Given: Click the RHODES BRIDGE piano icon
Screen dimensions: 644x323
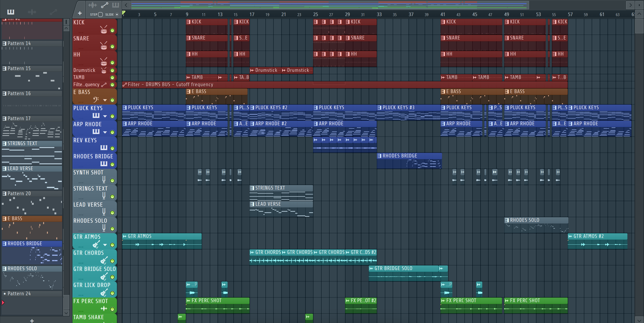Looking at the screenshot, I should tap(104, 164).
